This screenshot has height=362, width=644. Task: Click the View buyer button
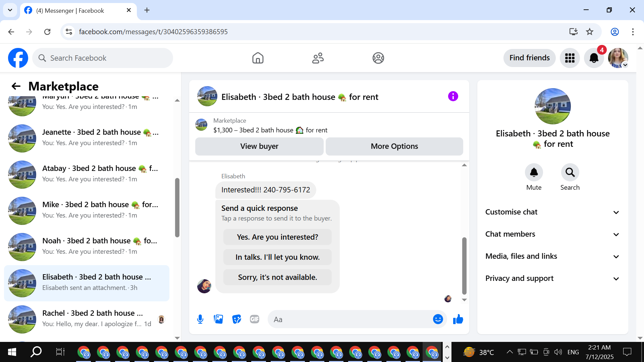(x=259, y=146)
